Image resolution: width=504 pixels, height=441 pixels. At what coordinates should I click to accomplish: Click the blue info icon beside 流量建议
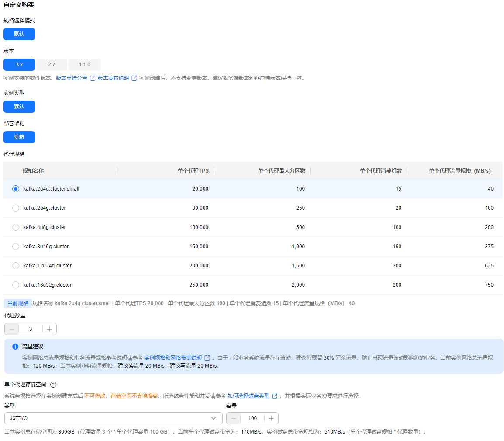(x=15, y=347)
